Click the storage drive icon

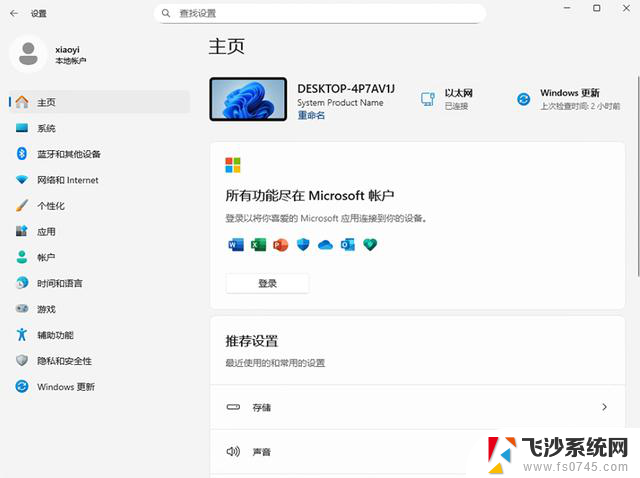click(233, 407)
